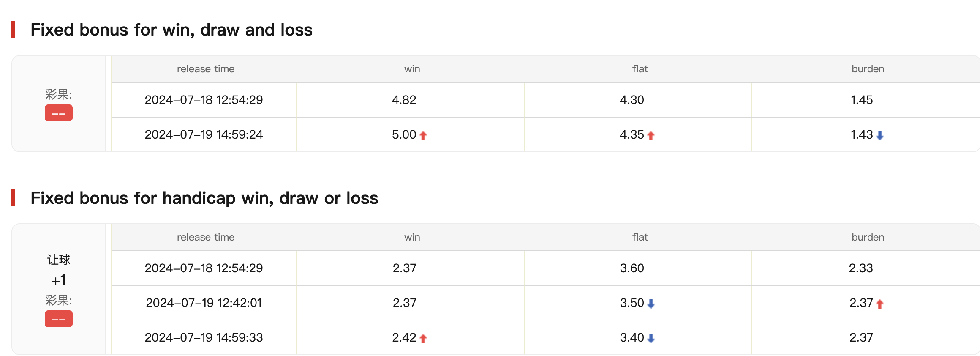Click red result badge under handicap +1
The image size is (980, 356).
pos(59,319)
